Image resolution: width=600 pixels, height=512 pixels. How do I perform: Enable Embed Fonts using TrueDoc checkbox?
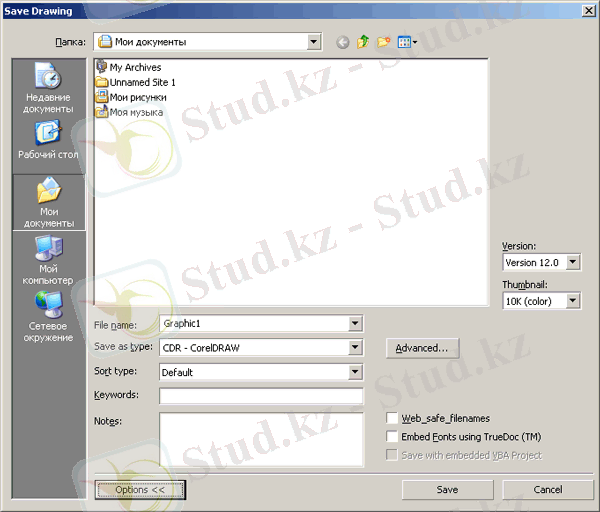pyautogui.click(x=392, y=436)
